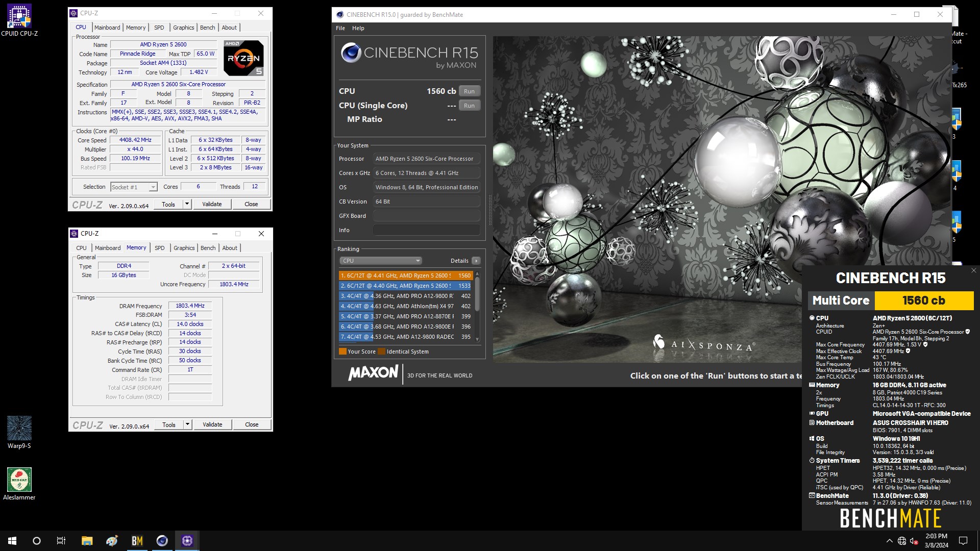Open the CPUID CPU-Z desktop shortcut
This screenshot has width=980, height=551.
(x=19, y=20)
